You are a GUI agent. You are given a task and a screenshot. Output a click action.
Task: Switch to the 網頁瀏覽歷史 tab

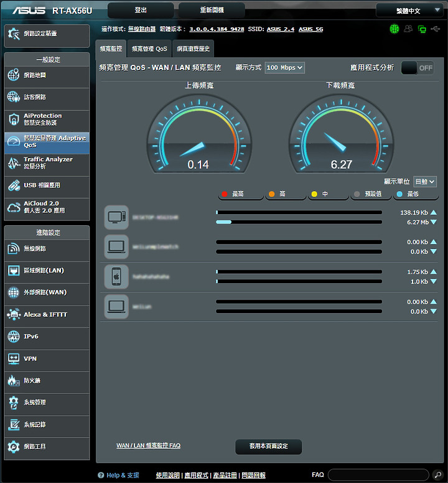point(193,49)
